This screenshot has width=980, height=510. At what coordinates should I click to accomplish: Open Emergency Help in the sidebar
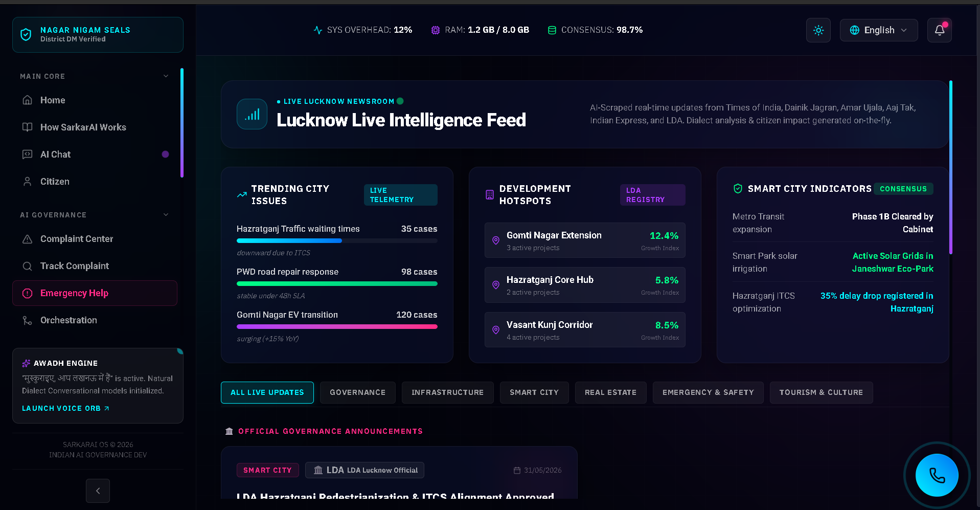tap(95, 293)
